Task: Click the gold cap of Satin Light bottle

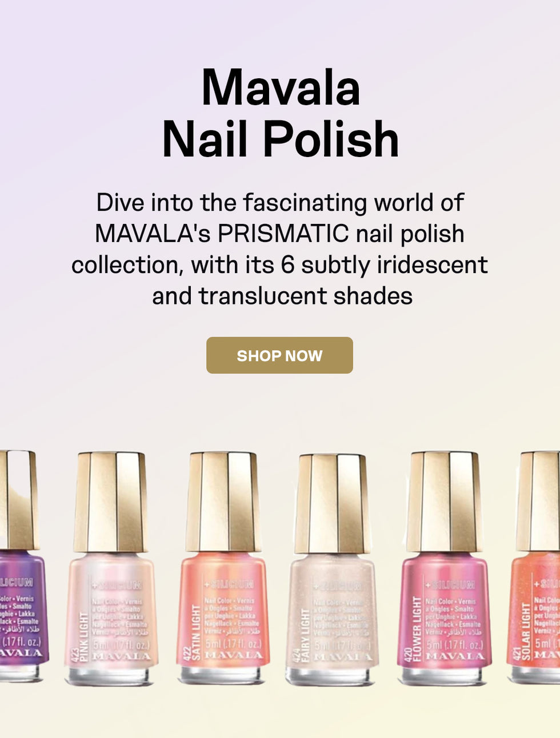Action: (223, 502)
